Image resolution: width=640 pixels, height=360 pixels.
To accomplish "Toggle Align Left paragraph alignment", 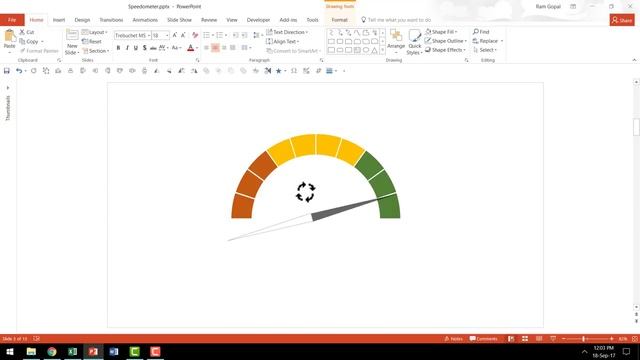I will click(x=206, y=48).
